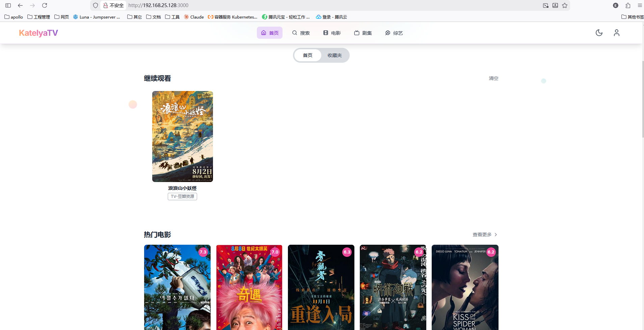
Task: Open the 综艺 variety shows section
Action: click(394, 33)
